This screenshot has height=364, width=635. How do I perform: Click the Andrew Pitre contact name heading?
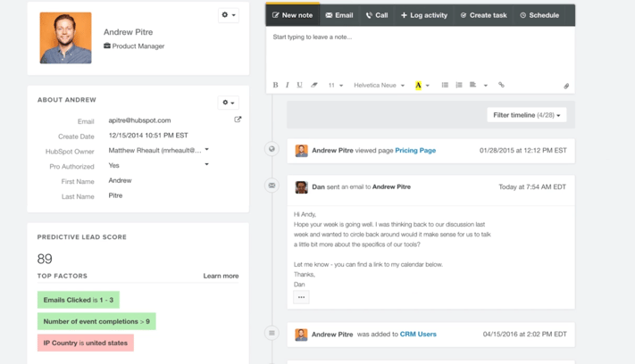(128, 32)
